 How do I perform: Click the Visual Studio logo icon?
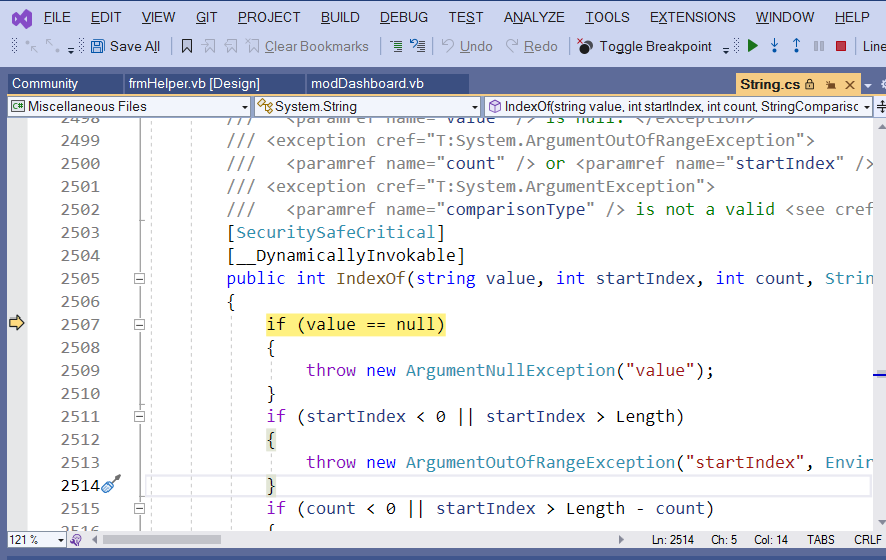click(x=21, y=19)
